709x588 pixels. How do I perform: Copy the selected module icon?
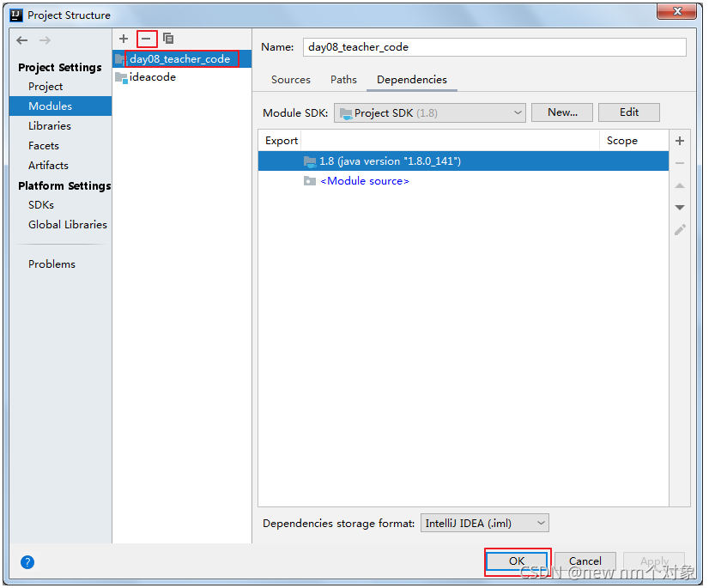coord(168,39)
